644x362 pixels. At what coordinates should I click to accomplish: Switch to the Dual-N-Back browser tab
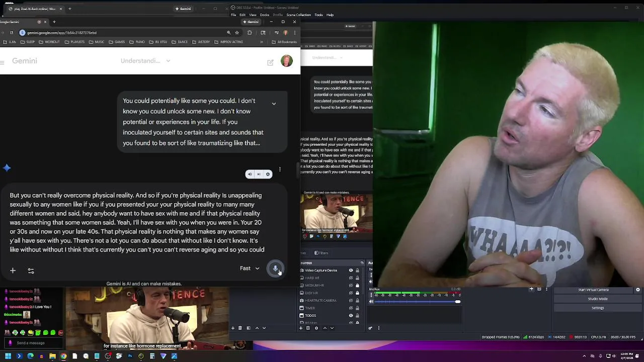click(x=34, y=9)
